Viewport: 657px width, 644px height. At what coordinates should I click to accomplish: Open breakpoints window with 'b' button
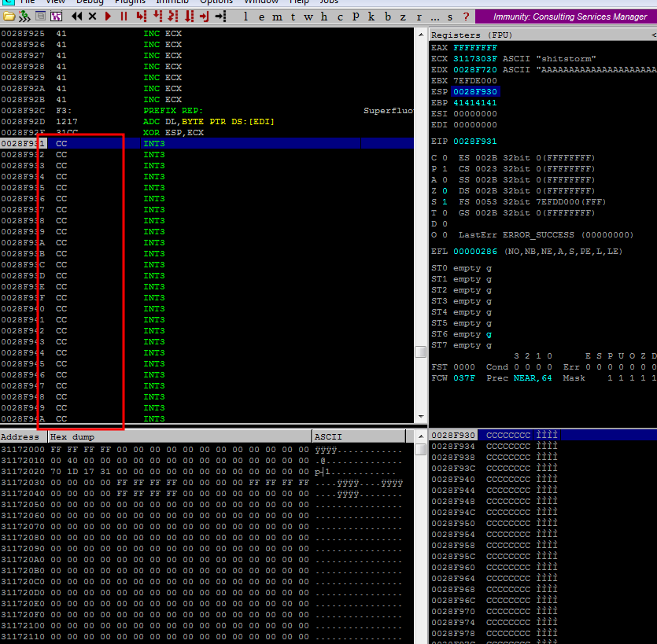tap(388, 16)
